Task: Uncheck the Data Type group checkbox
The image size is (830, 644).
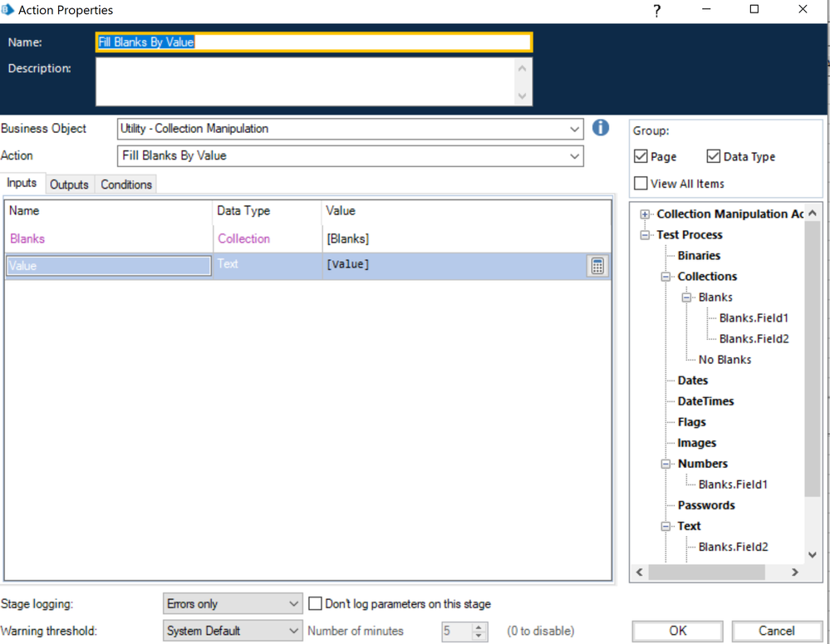Action: click(x=713, y=156)
